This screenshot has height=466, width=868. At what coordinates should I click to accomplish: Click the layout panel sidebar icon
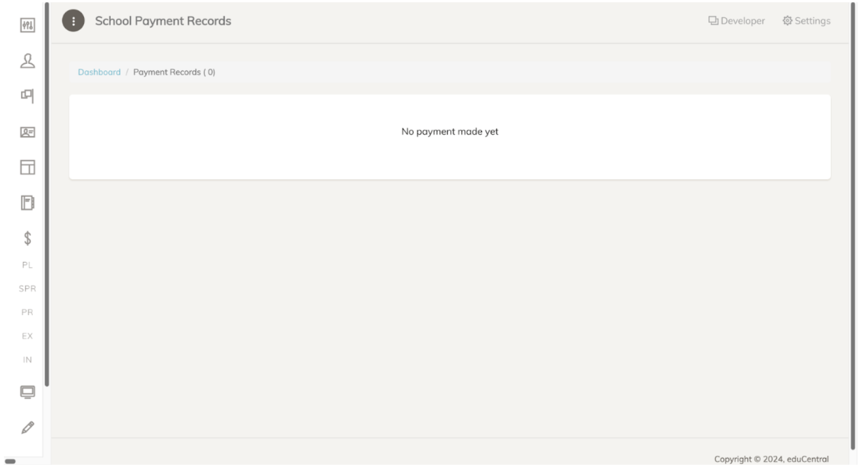[x=27, y=167]
